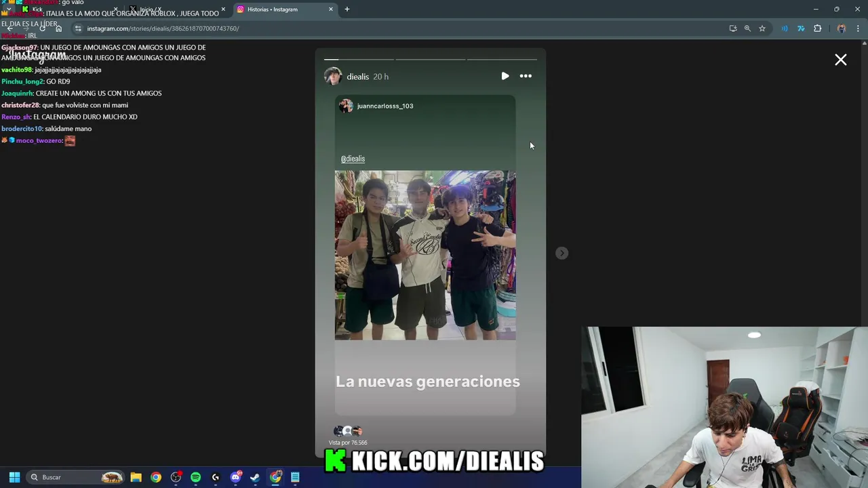Click the 'La nuevas generaciones' story caption

[x=428, y=382]
